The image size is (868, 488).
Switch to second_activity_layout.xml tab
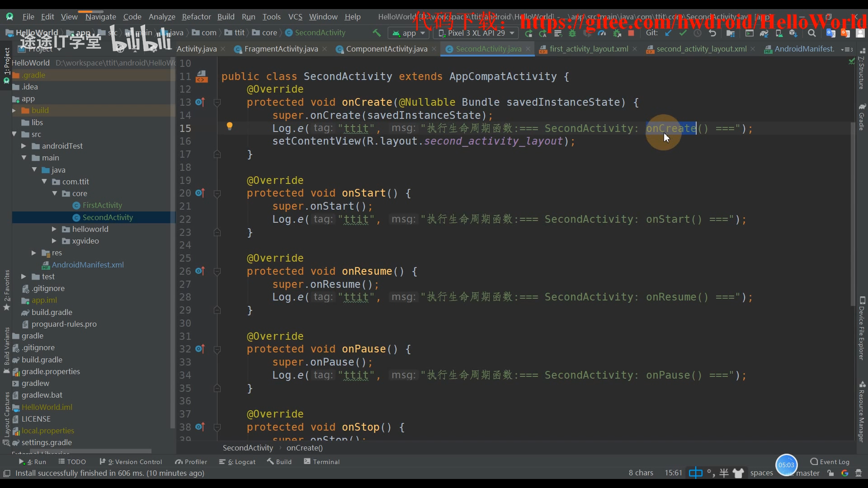[701, 49]
